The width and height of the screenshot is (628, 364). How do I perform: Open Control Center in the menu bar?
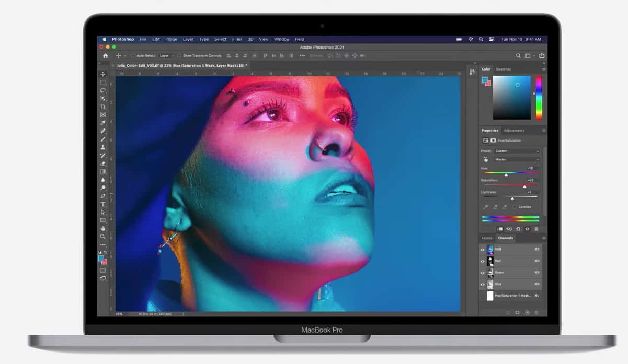[x=493, y=39]
